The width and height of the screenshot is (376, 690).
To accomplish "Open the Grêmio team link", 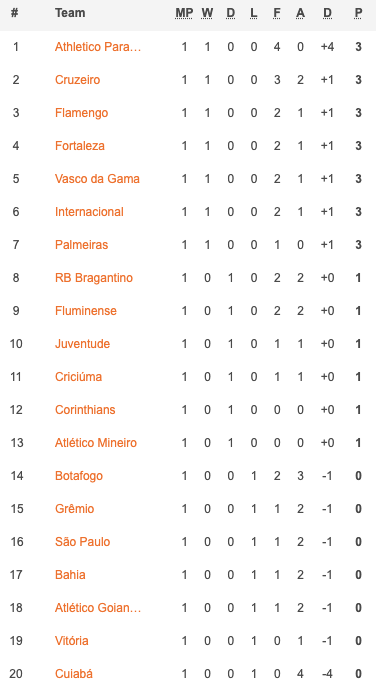I will tap(74, 509).
